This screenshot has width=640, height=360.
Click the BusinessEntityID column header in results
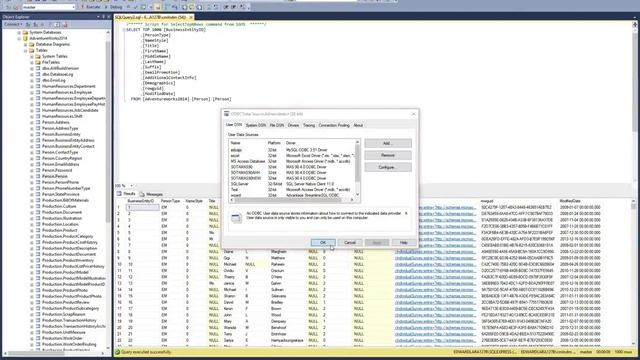pos(141,201)
